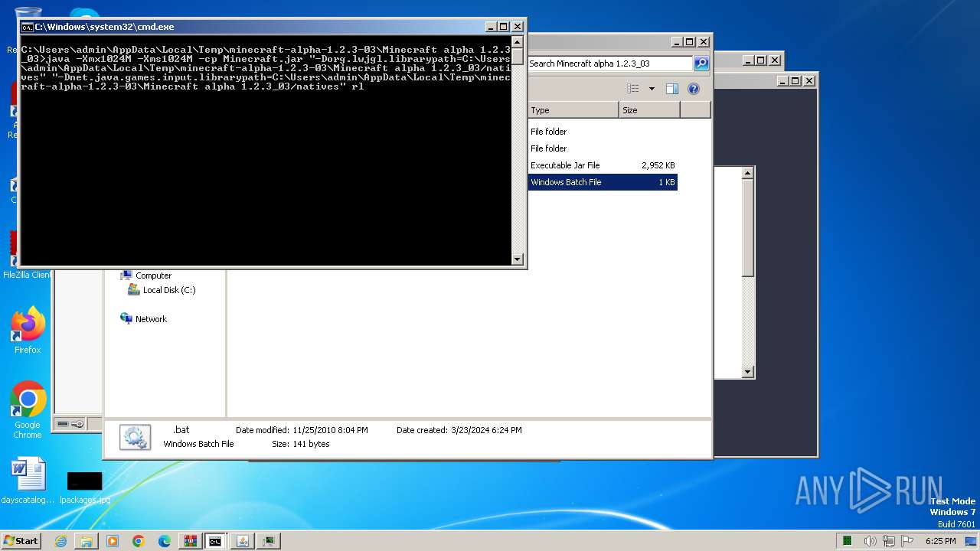
Task: Click the search magnifier button in Explorer
Action: 701,64
